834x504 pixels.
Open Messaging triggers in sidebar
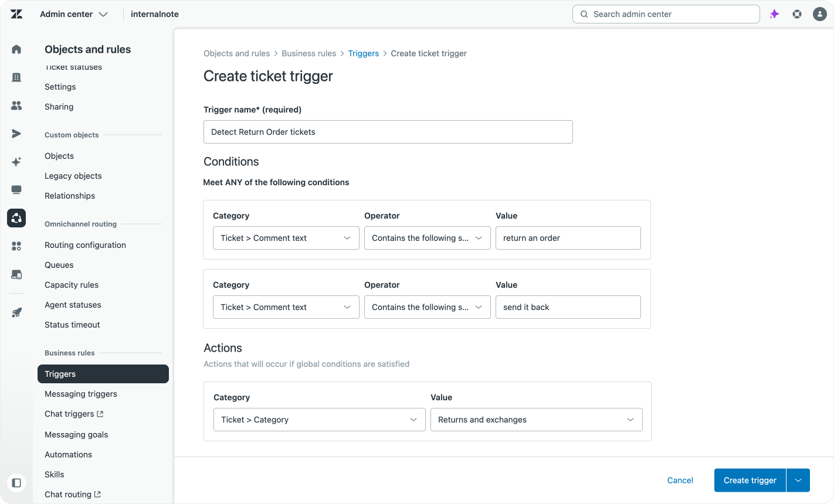tap(81, 394)
